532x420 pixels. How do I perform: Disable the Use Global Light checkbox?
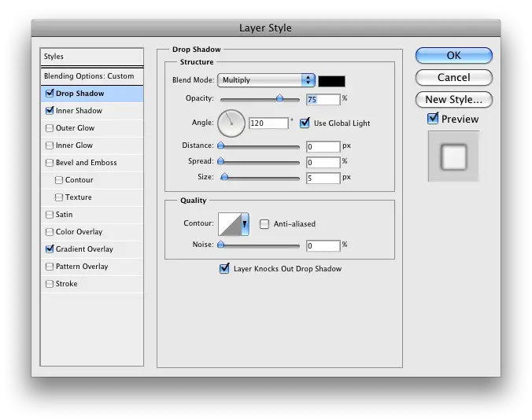point(305,123)
